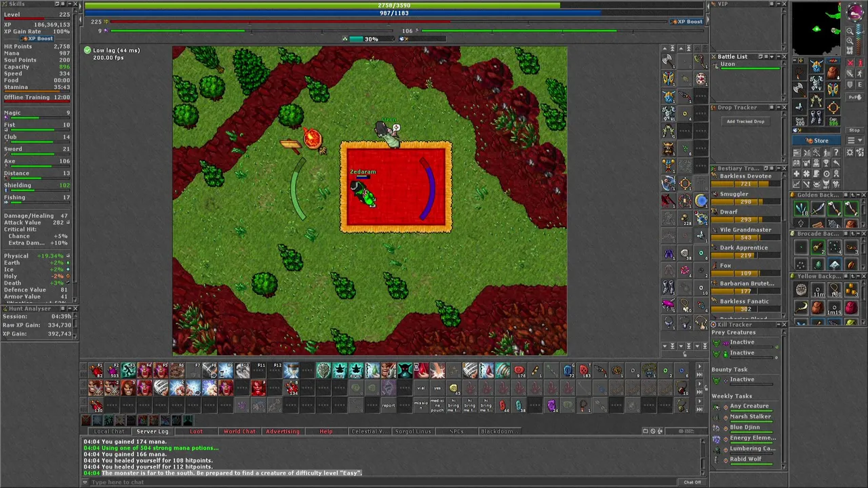Select the Fox bestiary tracker entry
This screenshot has height=488, width=868.
click(745, 269)
